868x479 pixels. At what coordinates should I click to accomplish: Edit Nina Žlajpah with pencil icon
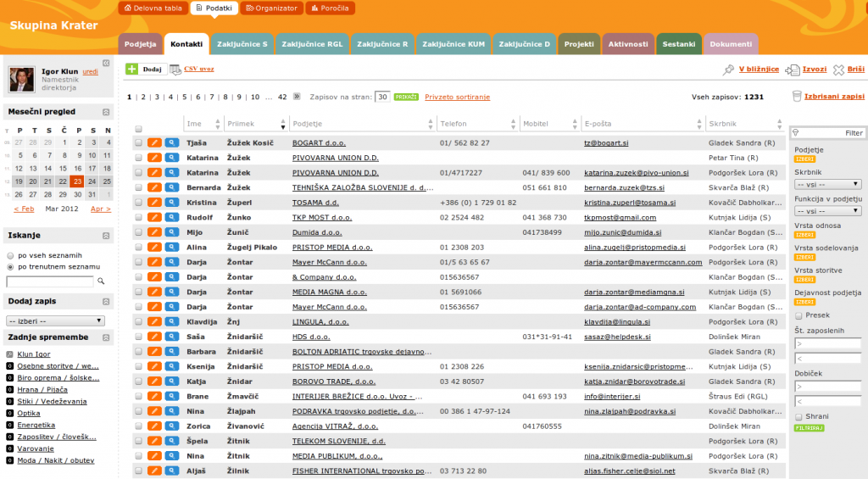154,411
